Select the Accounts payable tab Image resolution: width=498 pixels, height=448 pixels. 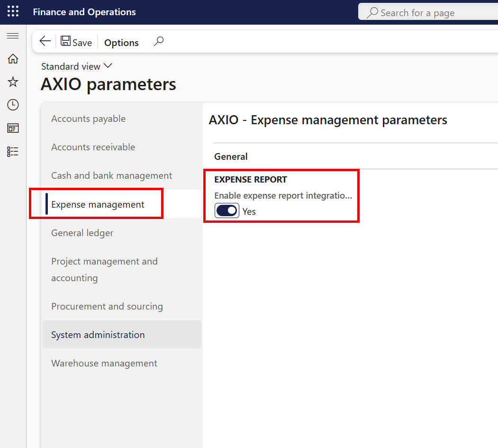(88, 119)
